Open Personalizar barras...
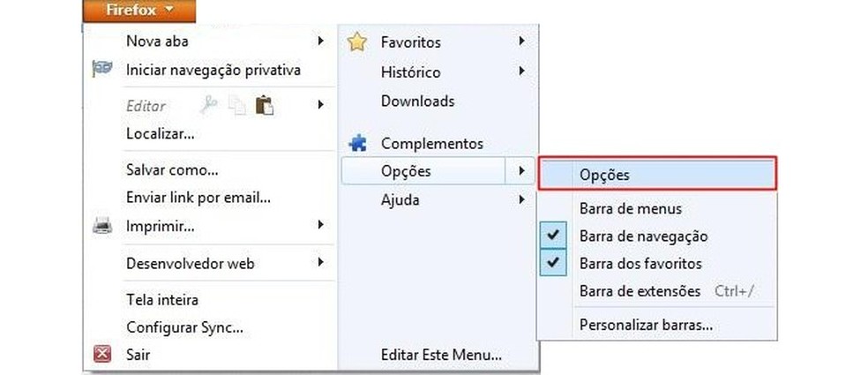The width and height of the screenshot is (868, 375). (x=646, y=325)
